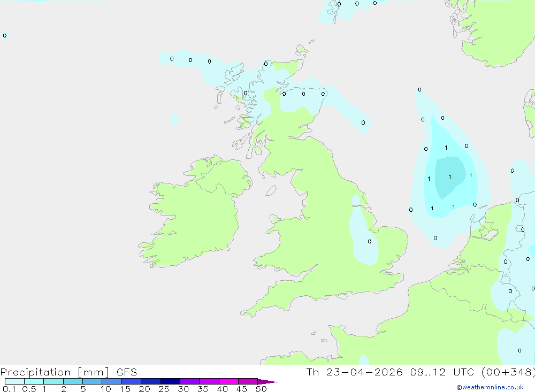Open the weatheronline.co.uk copyright link
This screenshot has height=392, width=535.
[490, 387]
